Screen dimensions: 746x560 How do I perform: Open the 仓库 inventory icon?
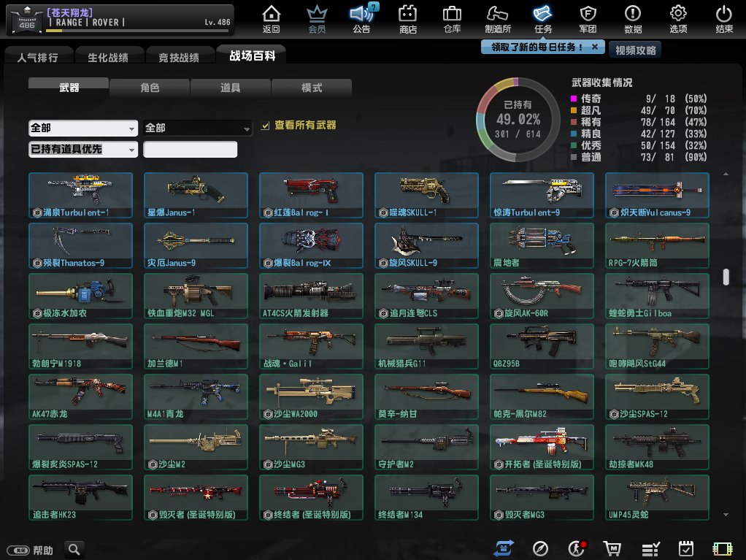(452, 19)
